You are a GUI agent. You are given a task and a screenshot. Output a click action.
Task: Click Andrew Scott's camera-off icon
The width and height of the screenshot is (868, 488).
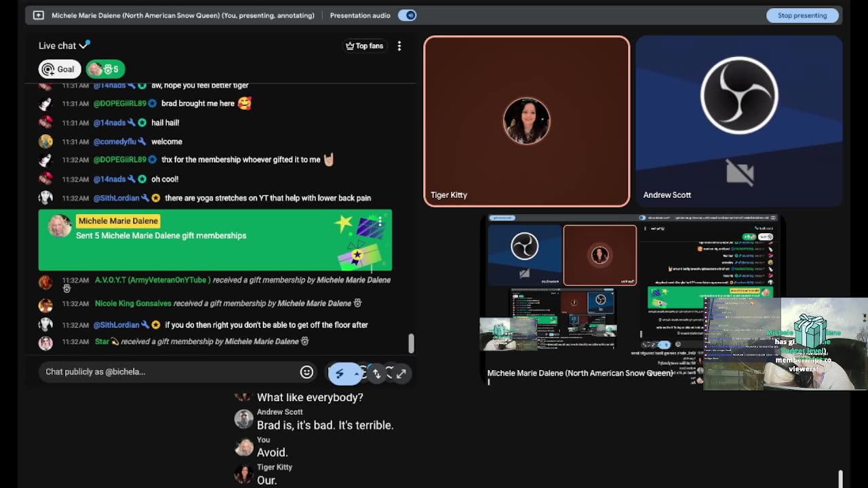click(739, 173)
